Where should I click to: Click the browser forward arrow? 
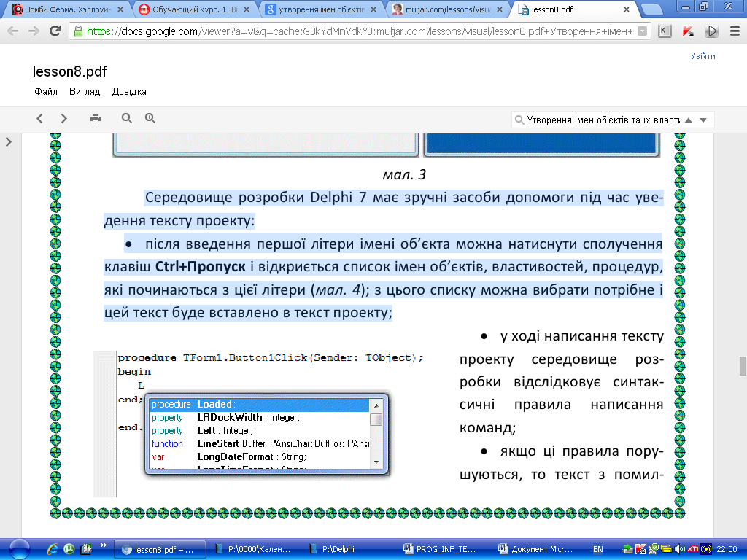[x=34, y=31]
